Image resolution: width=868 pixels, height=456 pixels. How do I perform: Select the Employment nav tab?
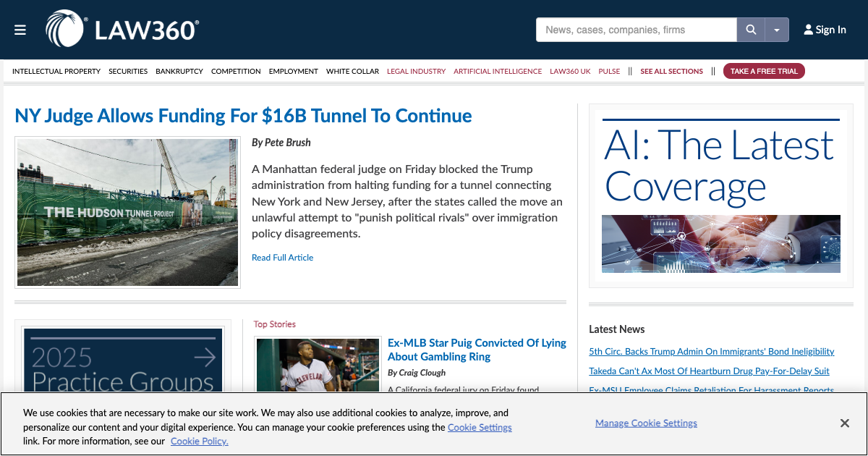pos(293,71)
